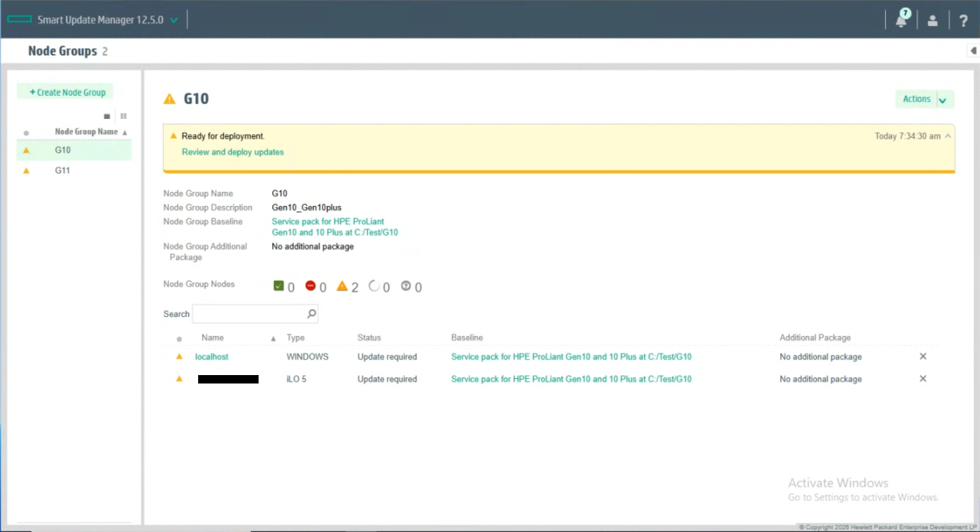This screenshot has width=980, height=532.
Task: Switch node group list to list view
Action: (107, 116)
